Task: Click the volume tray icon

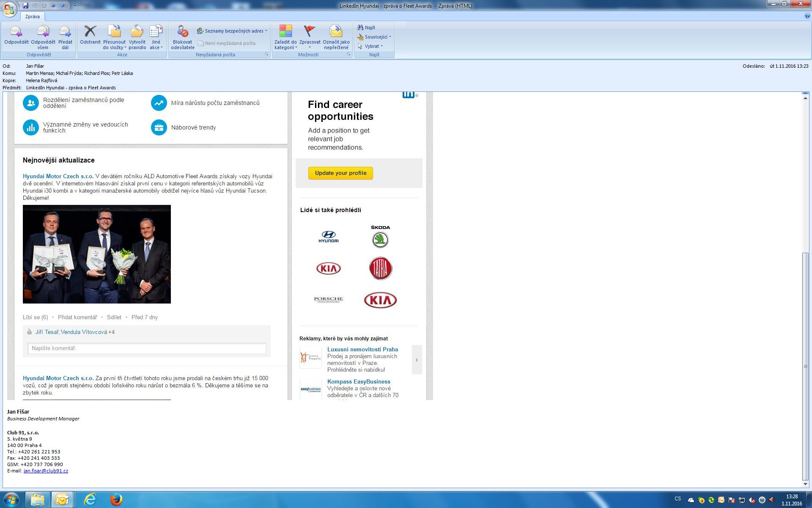Action: coord(772,500)
